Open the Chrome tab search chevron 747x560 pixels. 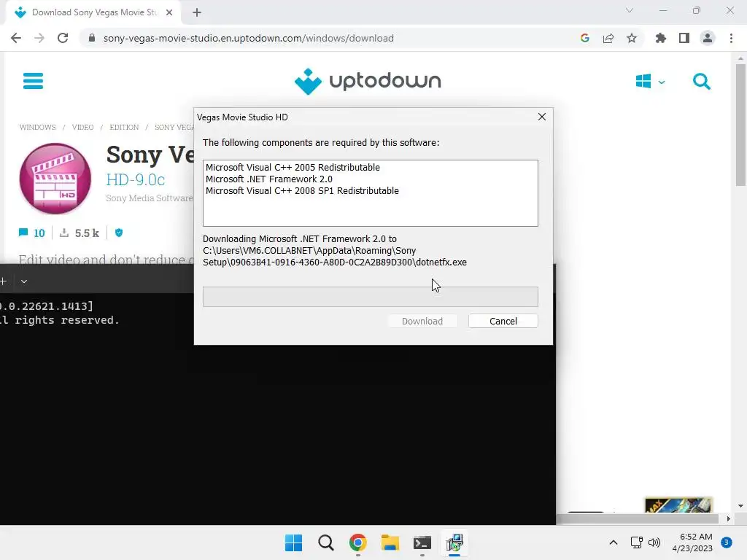630,10
